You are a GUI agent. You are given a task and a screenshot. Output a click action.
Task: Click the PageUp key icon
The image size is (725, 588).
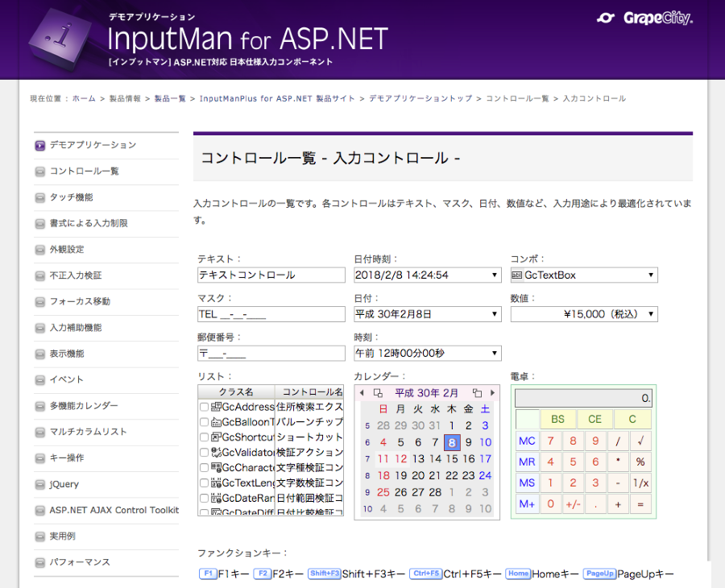[x=599, y=574]
